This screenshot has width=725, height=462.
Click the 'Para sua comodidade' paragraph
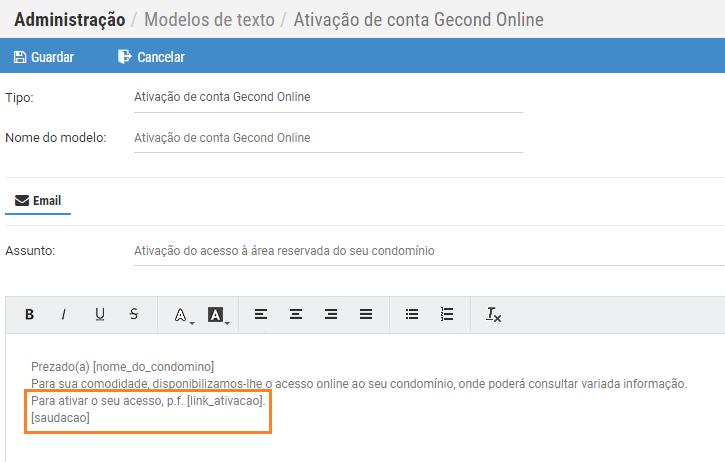[359, 384]
